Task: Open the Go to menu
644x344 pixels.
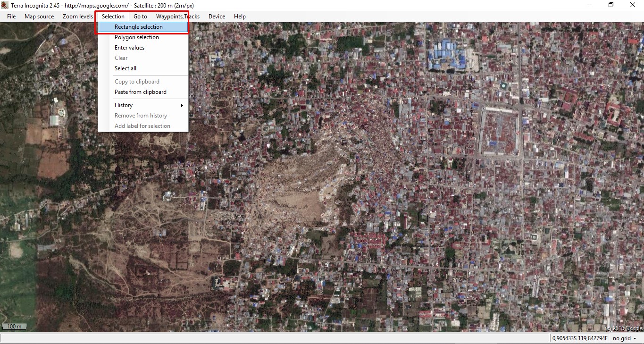Action: tap(140, 17)
